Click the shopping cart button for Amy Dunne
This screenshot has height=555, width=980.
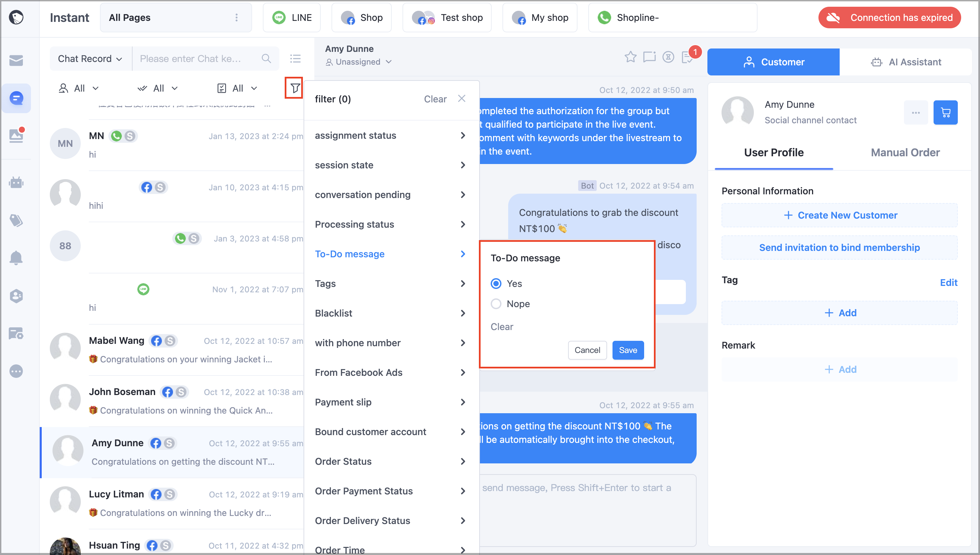point(945,112)
